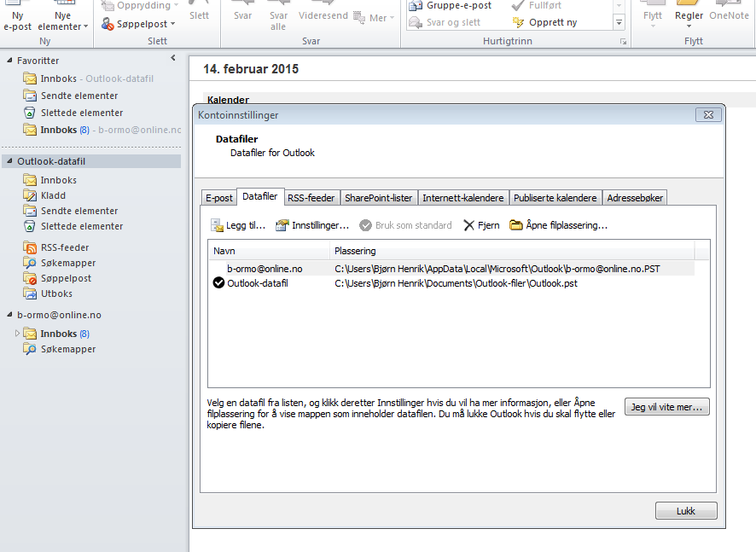Click Åpne filplassering... folder icon

516,225
